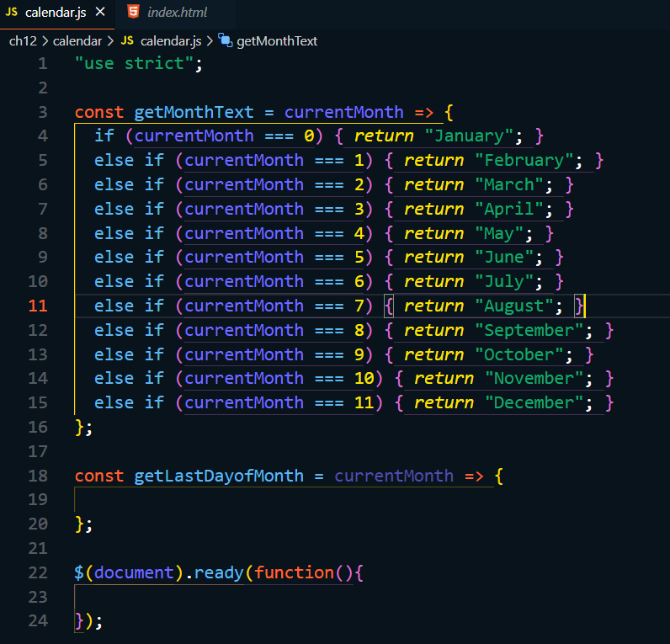Screen dimensions: 670x644
Task: Click the document keyword on line 22
Action: 134,572
